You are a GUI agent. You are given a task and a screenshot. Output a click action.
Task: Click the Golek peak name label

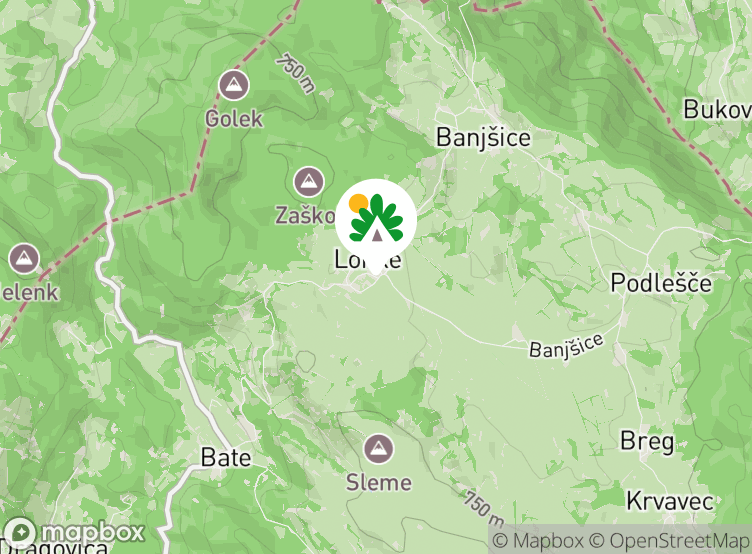(234, 118)
